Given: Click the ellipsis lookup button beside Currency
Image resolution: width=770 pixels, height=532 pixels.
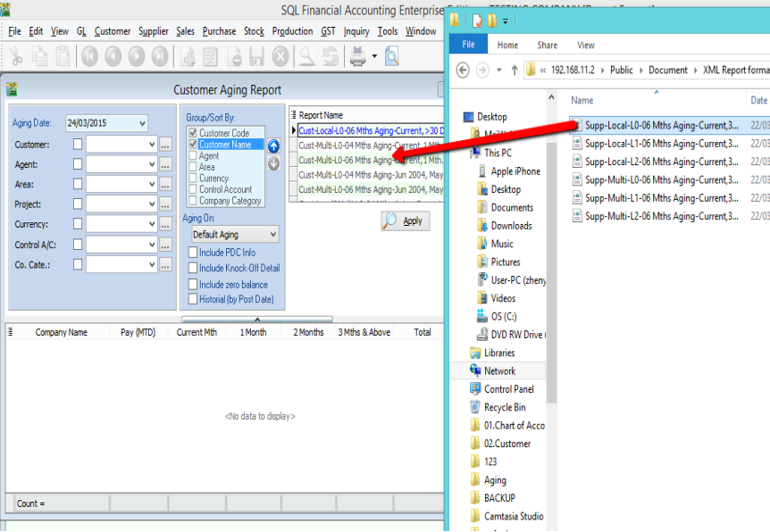Looking at the screenshot, I should (165, 225).
